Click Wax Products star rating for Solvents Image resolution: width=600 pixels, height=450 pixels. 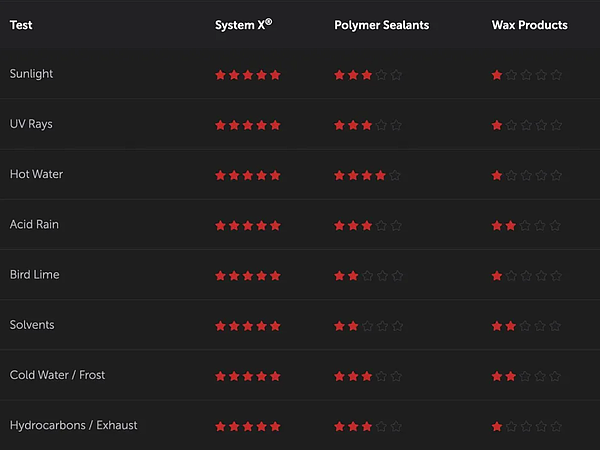pos(527,326)
